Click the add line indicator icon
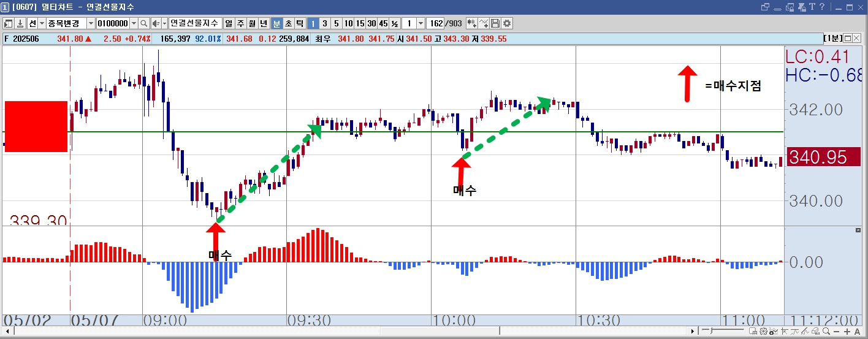Image resolution: width=868 pixels, height=339 pixels. click(484, 23)
